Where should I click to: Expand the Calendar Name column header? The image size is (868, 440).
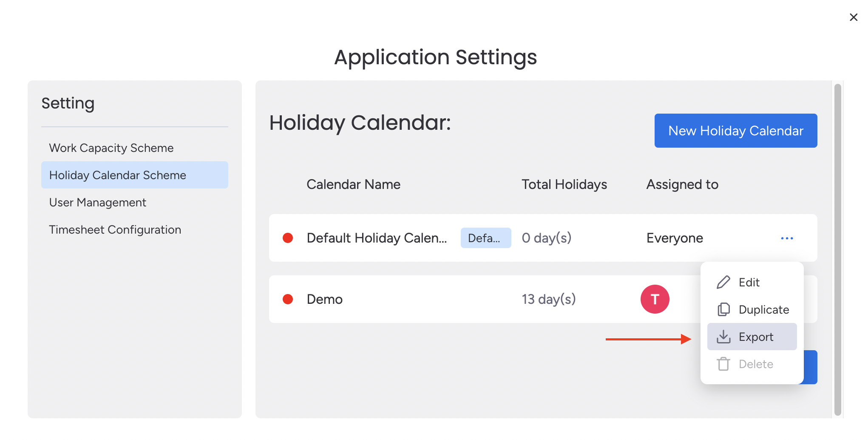pos(353,184)
